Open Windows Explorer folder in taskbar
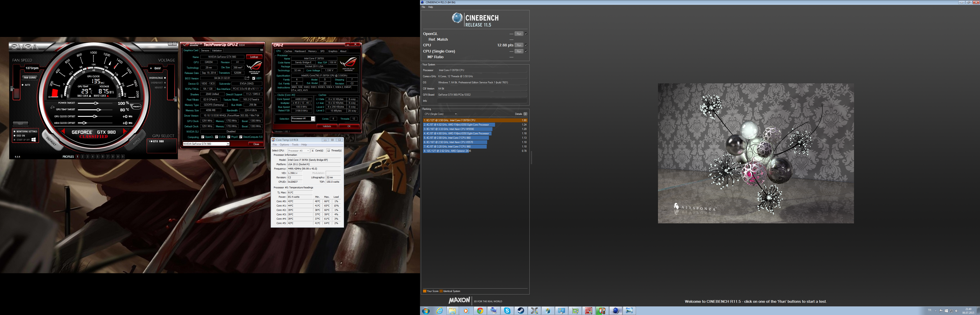This screenshot has height=315, width=980. point(452,311)
